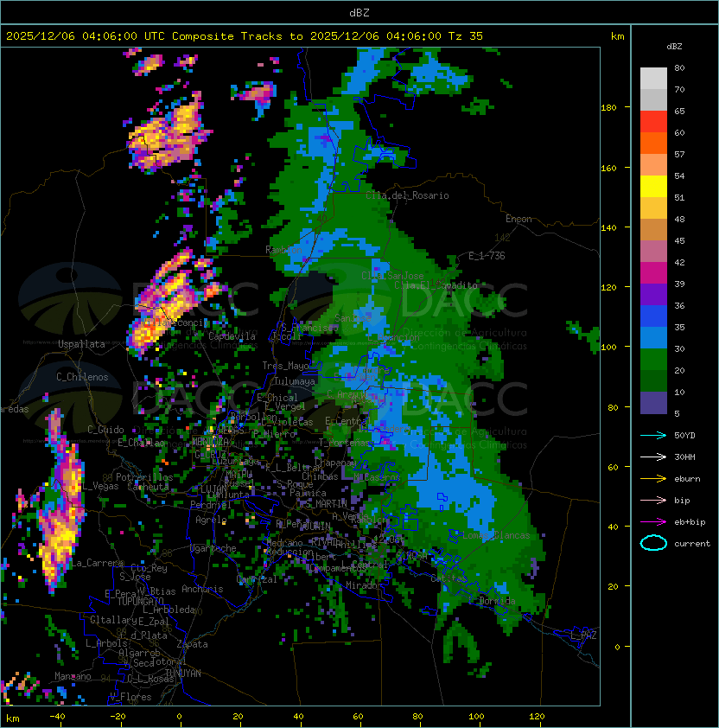Click the '120' tick on horizontal axis
Viewport: 719px width, 728px height.
click(537, 717)
